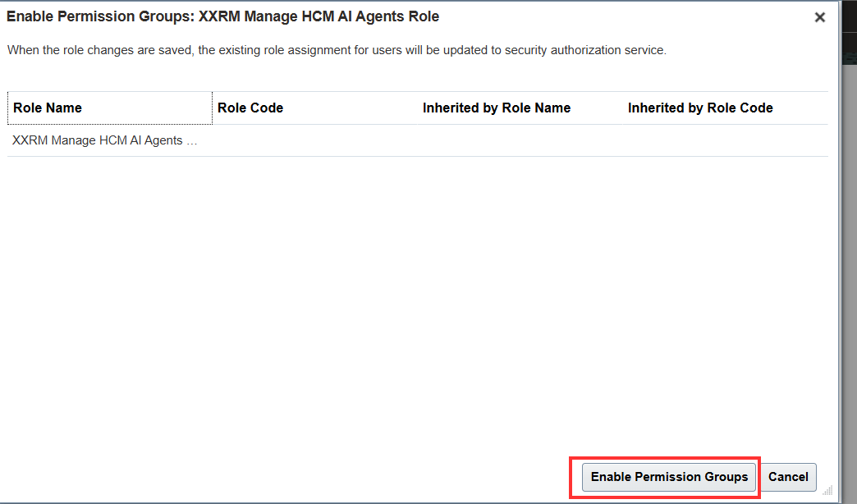Viewport: 857px width, 504px height.
Task: Click the dialog resize grip corner
Action: (827, 489)
